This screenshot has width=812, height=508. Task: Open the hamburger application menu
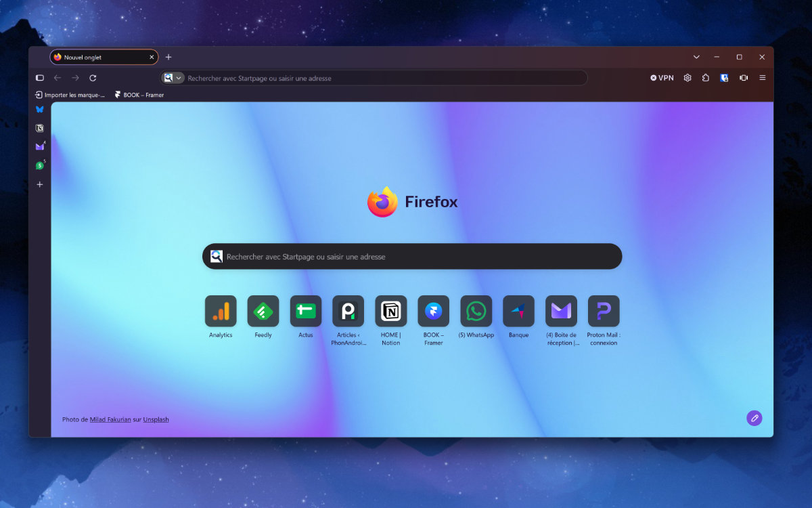763,78
